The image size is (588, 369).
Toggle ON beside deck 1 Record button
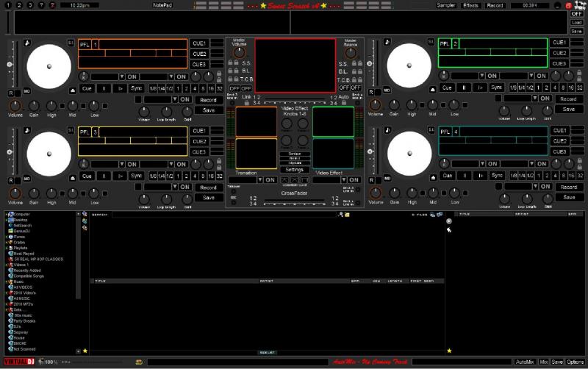184,99
